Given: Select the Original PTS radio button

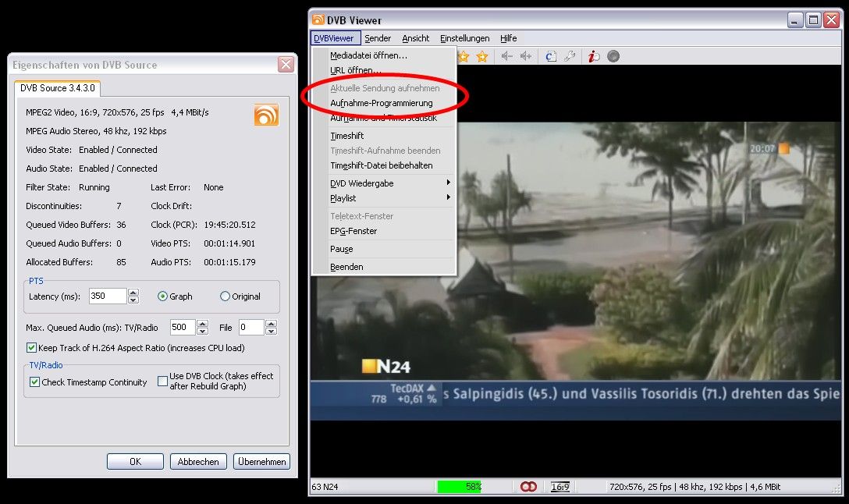Looking at the screenshot, I should coord(226,296).
